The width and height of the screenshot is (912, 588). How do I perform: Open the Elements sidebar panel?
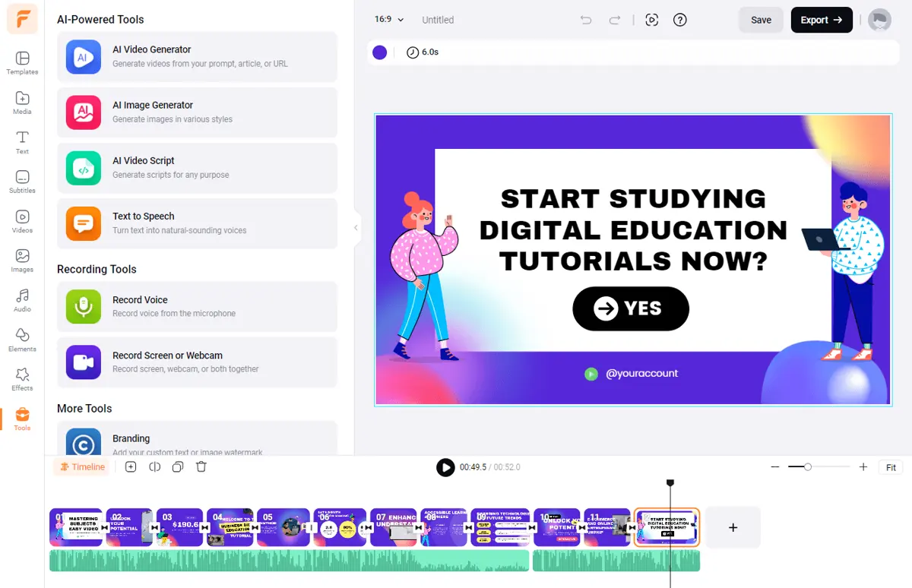tap(22, 340)
